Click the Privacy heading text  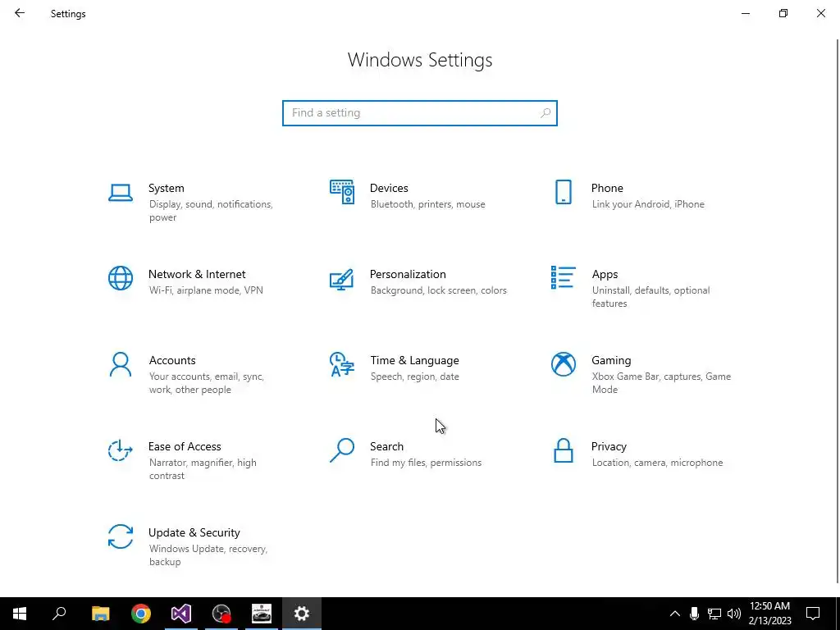click(x=609, y=447)
